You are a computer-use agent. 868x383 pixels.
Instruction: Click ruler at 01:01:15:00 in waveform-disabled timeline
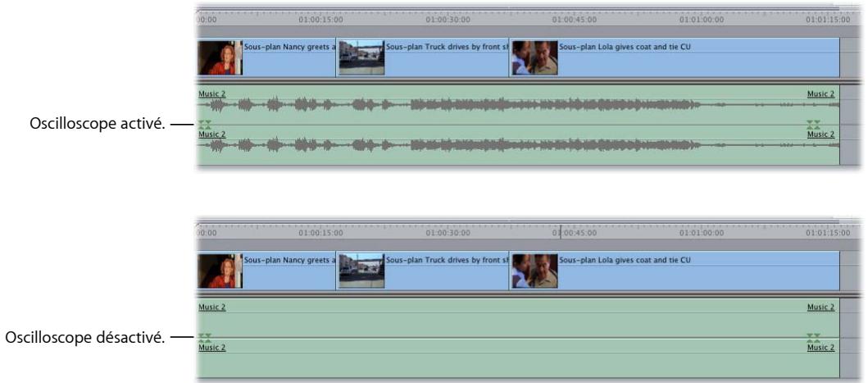pos(828,233)
